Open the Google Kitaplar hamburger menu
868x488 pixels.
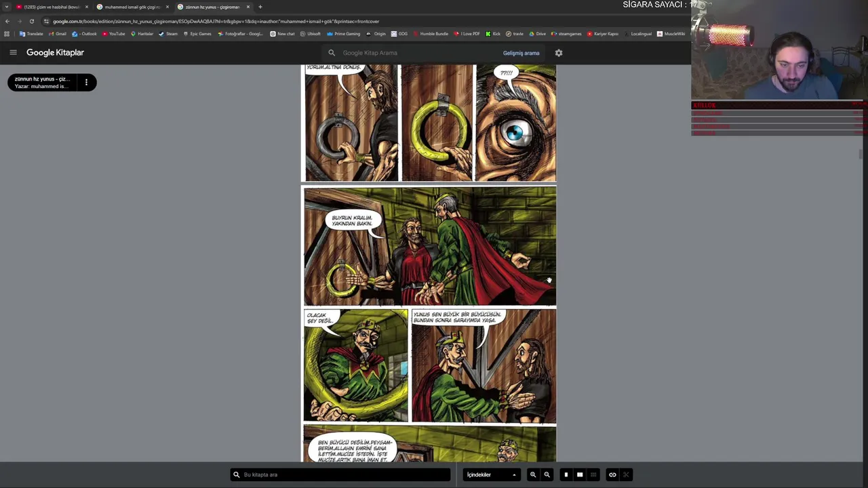point(13,52)
